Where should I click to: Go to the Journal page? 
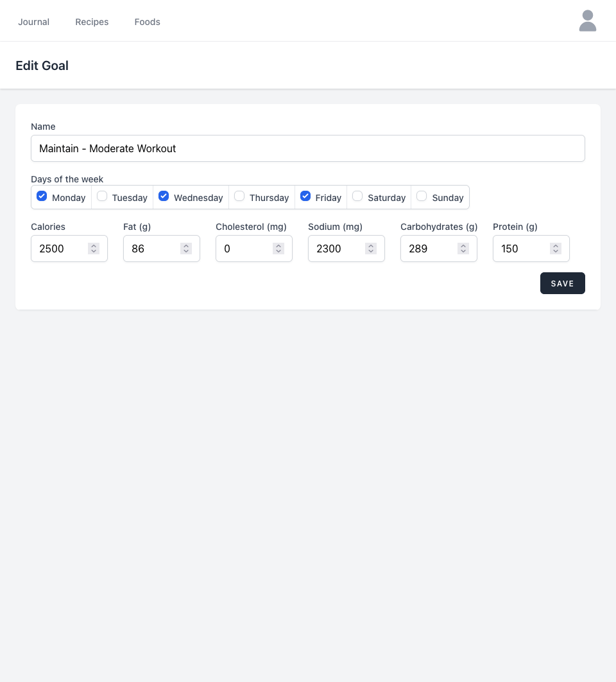[33, 22]
